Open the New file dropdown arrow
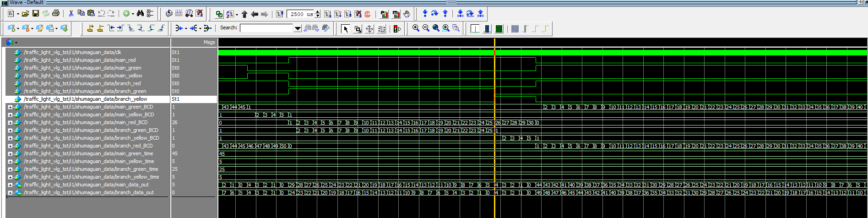Screen dimensions: 868x218 tap(18, 14)
